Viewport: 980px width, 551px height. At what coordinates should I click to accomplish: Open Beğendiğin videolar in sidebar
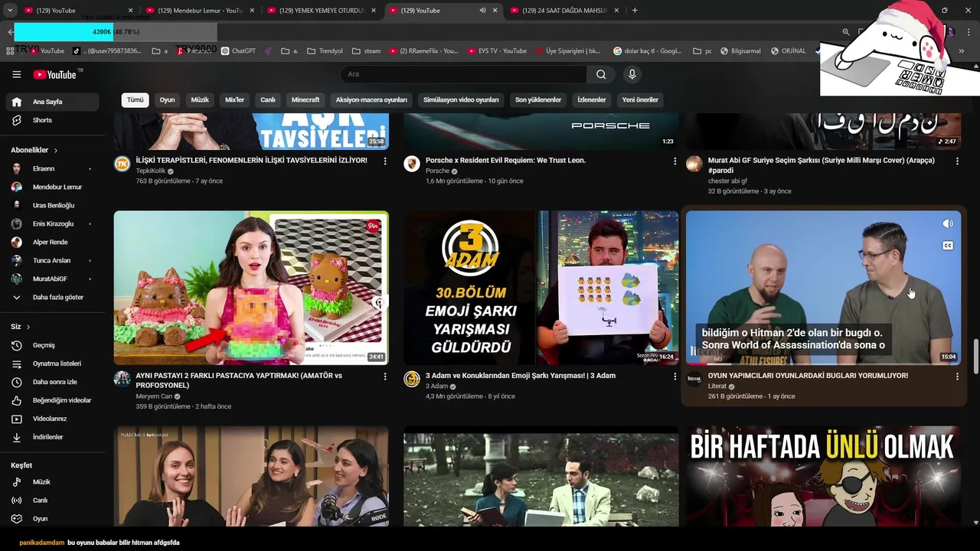pos(51,400)
